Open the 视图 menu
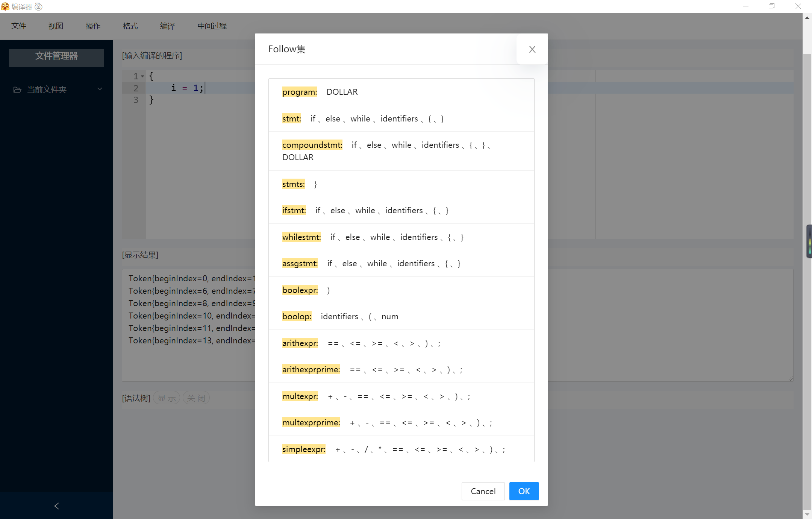 pos(56,26)
